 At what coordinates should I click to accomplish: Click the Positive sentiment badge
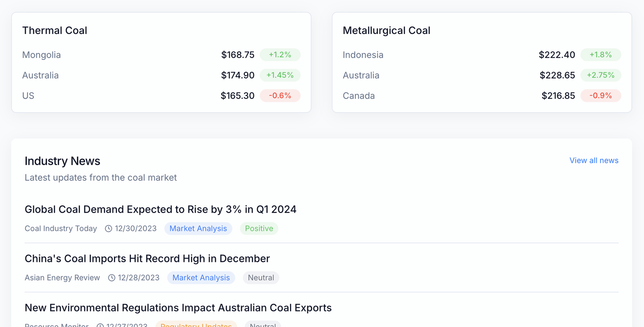pyautogui.click(x=259, y=228)
